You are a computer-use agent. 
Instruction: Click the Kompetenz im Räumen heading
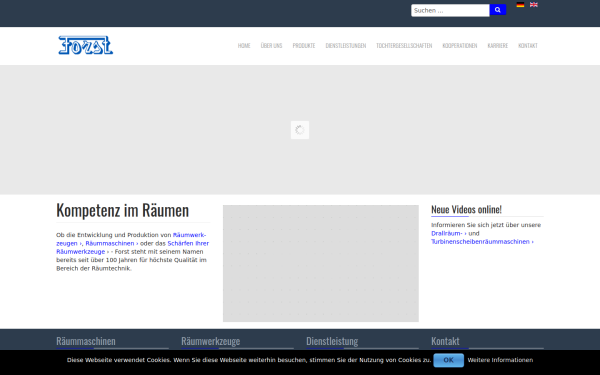click(122, 210)
